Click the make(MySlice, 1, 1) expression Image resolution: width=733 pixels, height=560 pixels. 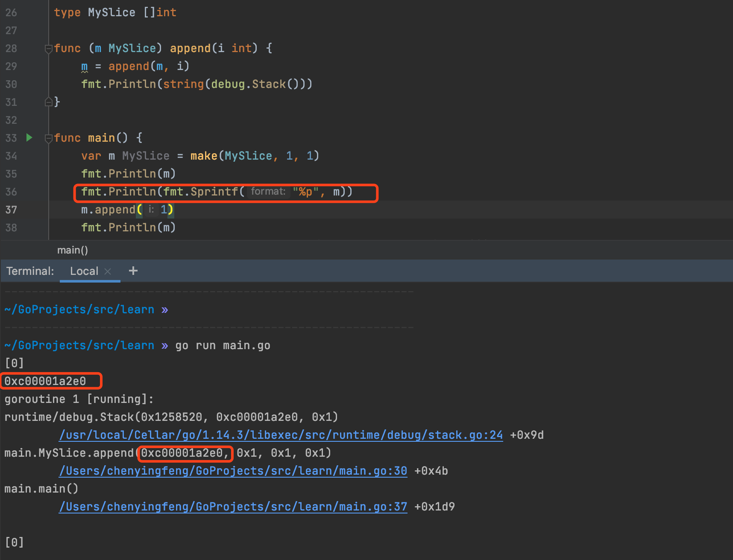tap(255, 156)
